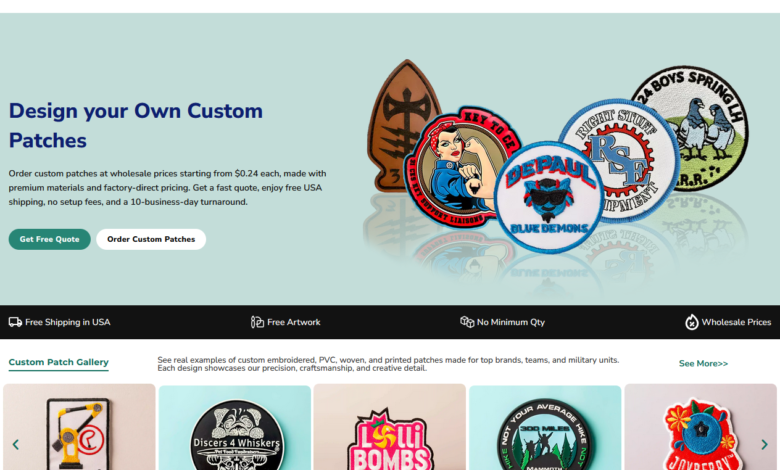Select the Custom Patch Gallery heading tab
This screenshot has width=780, height=470.
click(x=58, y=362)
